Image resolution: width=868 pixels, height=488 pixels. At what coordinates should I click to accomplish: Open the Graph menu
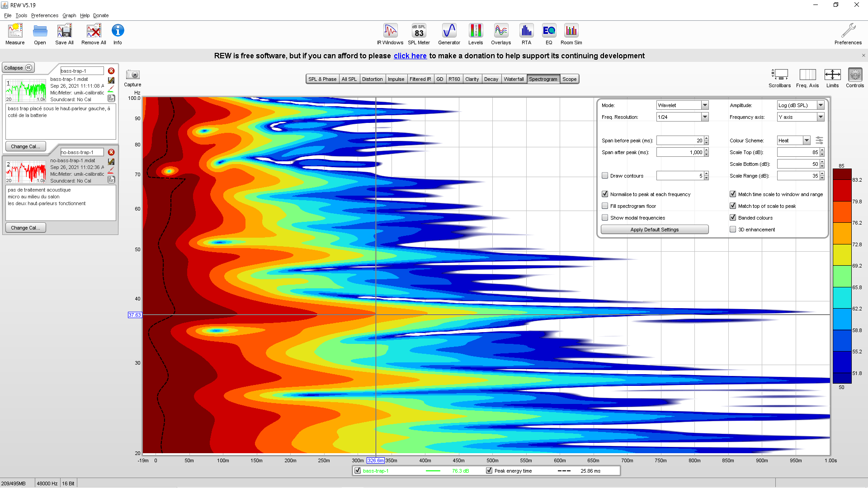pos(69,15)
